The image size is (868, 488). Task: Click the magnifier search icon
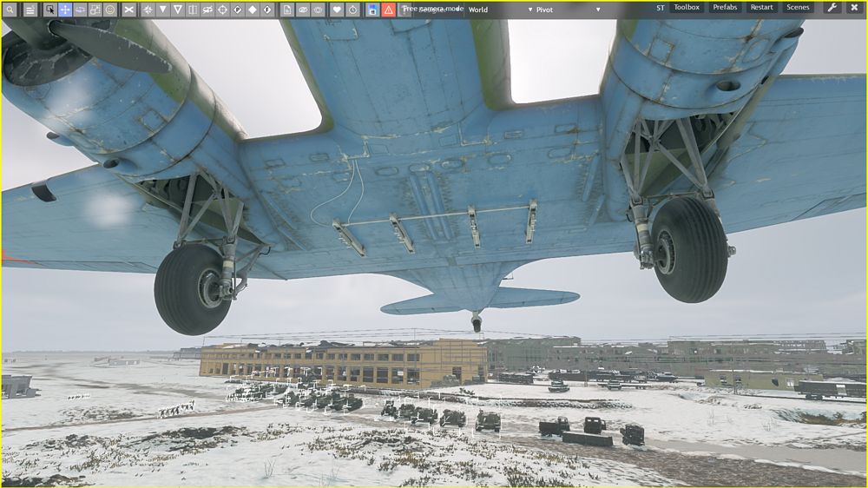pos(10,10)
